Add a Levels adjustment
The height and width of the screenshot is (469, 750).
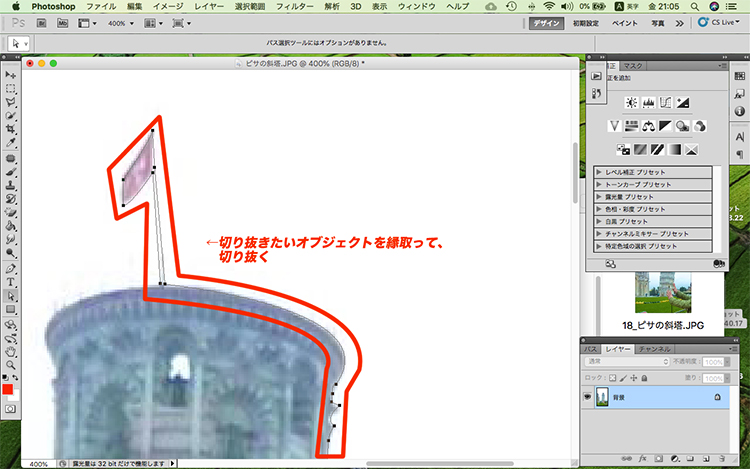649,102
